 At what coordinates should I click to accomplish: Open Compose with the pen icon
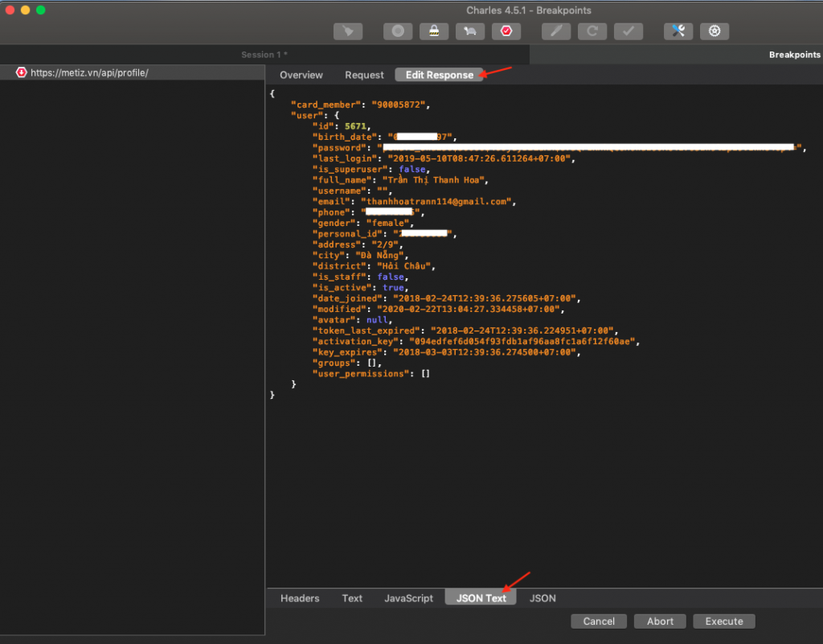click(x=556, y=31)
